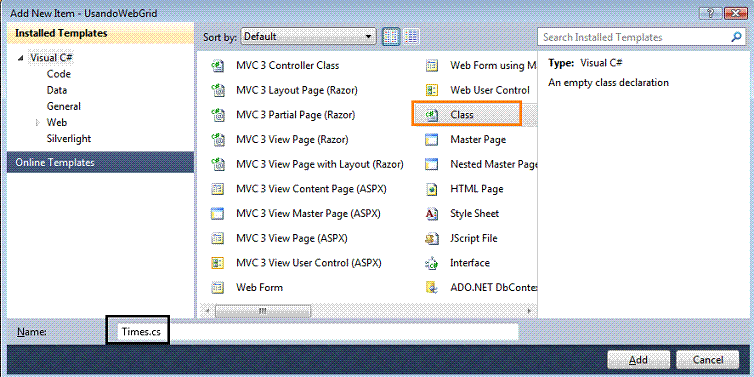The height and width of the screenshot is (377, 754).
Task: Select MVC 3 Partial Page (Razor) label
Action: pos(296,115)
